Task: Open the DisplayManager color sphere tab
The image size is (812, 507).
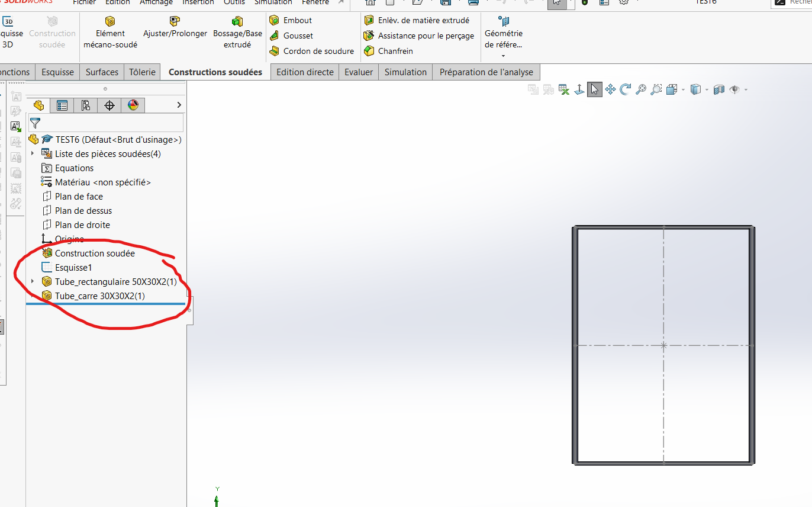Action: tap(133, 105)
